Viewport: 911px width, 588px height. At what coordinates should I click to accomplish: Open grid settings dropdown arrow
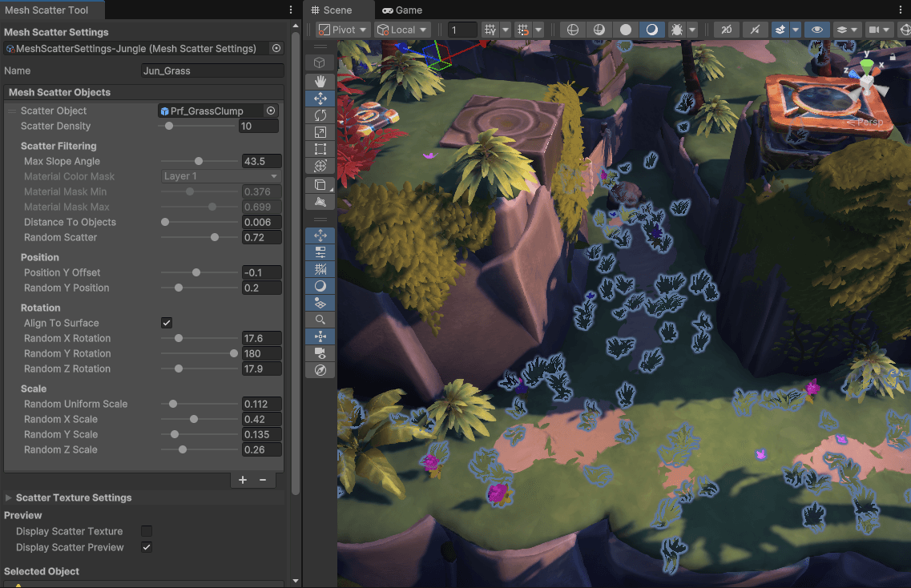(506, 30)
